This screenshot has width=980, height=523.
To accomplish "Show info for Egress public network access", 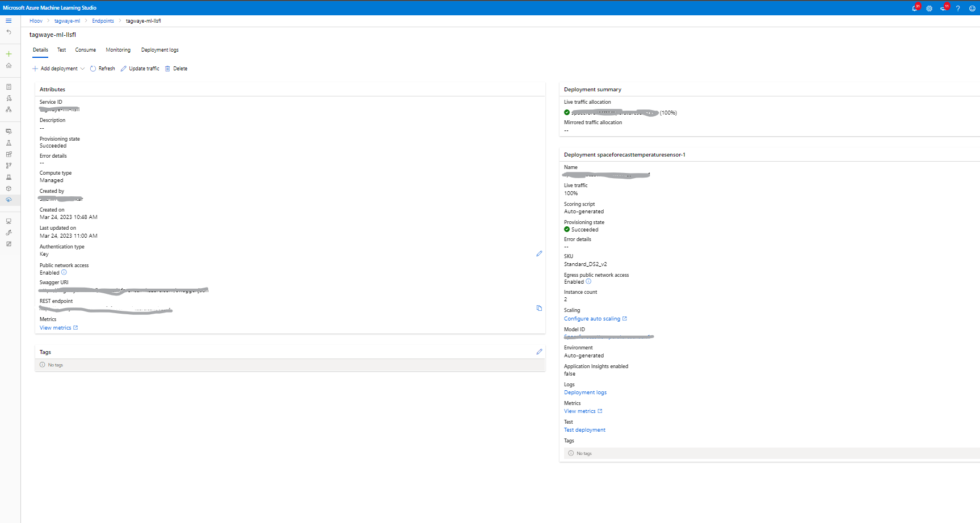I will pyautogui.click(x=588, y=281).
